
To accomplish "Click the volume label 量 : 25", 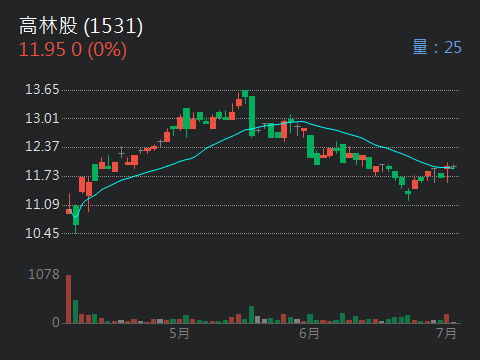I will [437, 47].
